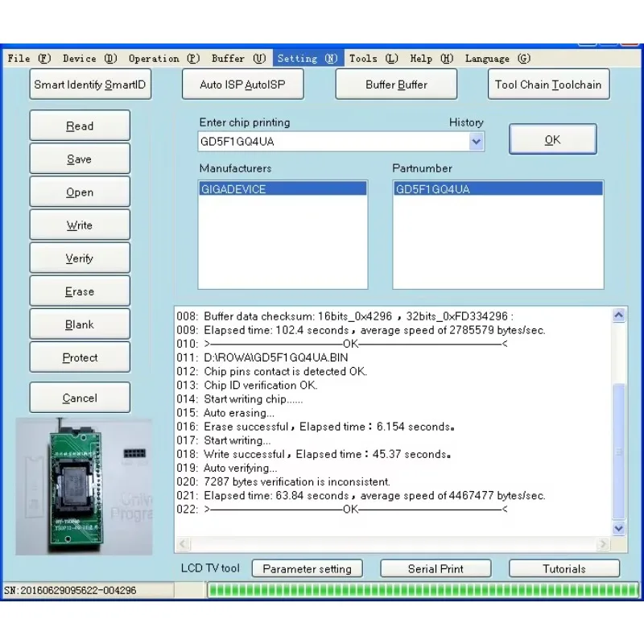
Task: Click the programmer adapter thumbnail image
Action: (x=85, y=487)
